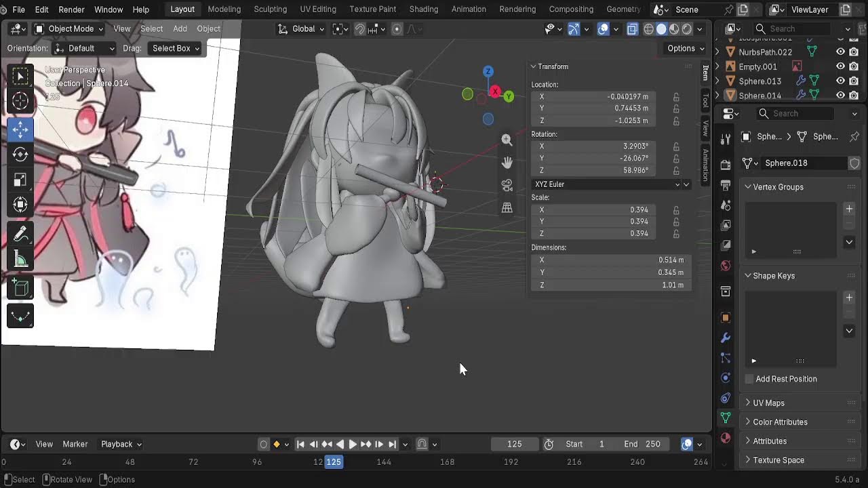Open the File menu

19,9
